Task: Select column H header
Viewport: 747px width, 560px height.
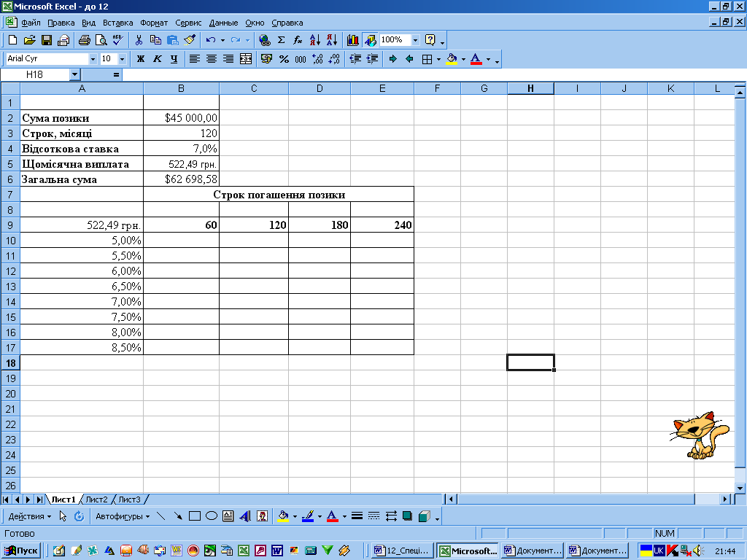Action: pos(530,88)
